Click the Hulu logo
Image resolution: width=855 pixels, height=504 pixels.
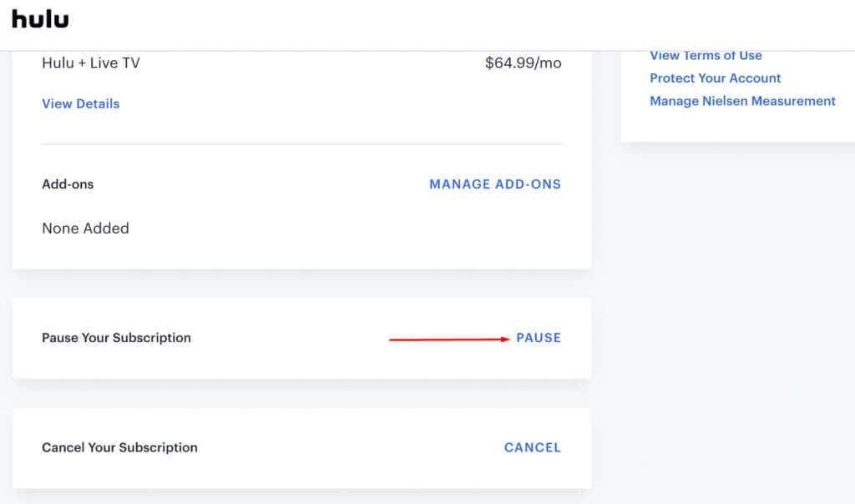[40, 19]
